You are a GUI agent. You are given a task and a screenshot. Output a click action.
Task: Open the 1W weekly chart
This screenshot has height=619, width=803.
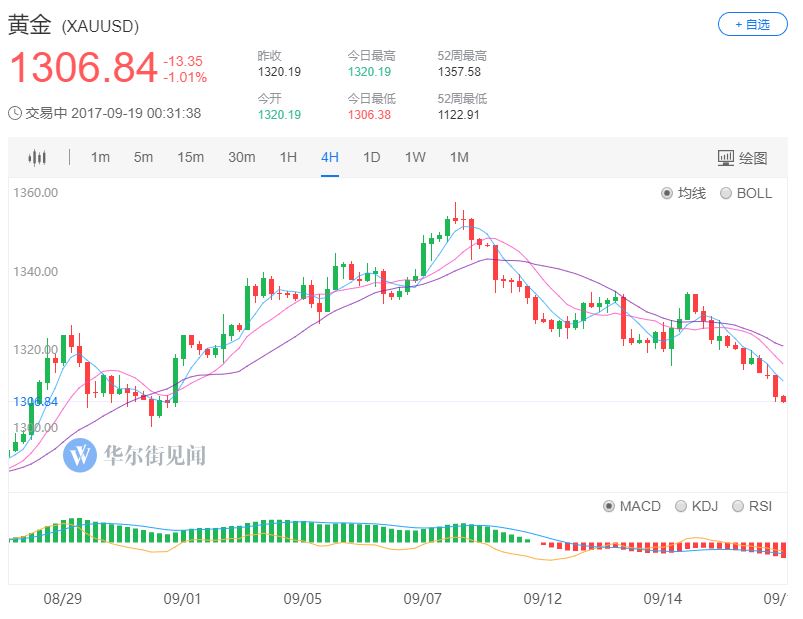click(x=415, y=157)
